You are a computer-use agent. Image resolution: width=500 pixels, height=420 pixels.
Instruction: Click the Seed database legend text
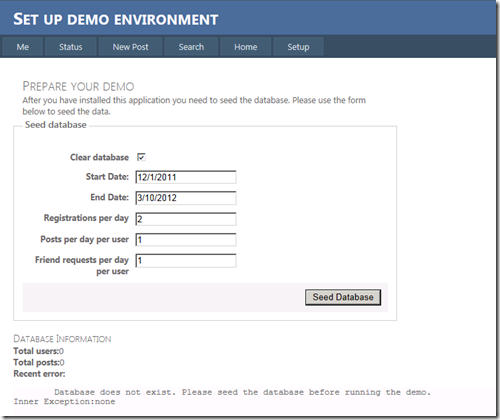click(56, 125)
